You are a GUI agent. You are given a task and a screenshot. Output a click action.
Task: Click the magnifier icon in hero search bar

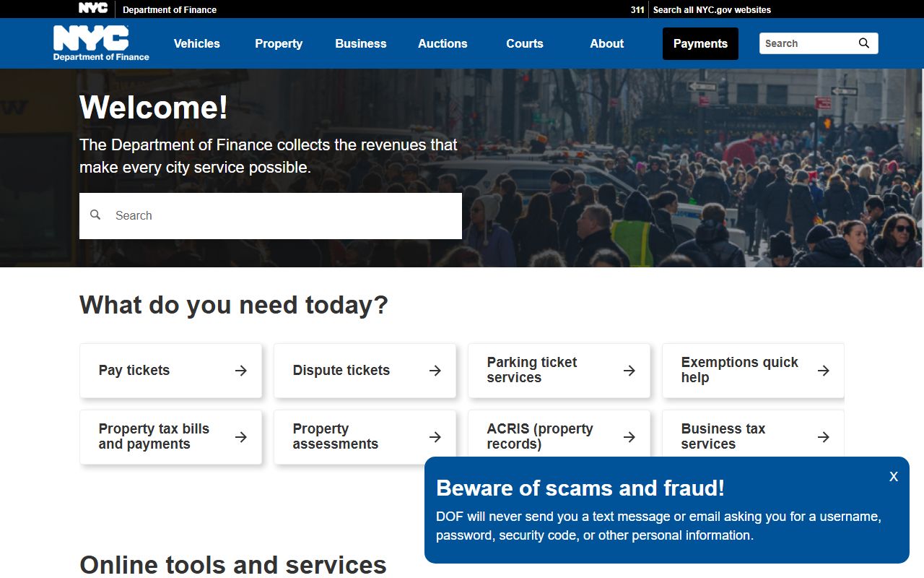pos(95,215)
